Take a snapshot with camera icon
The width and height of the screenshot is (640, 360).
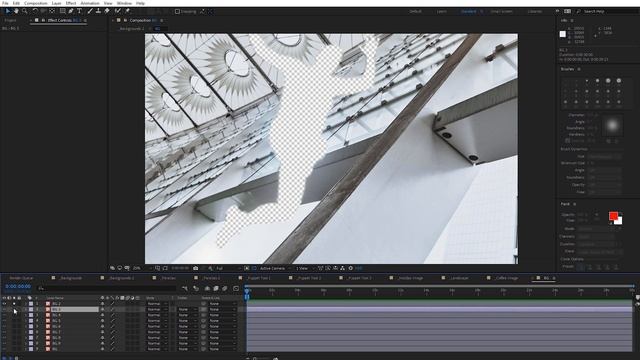click(x=196, y=268)
